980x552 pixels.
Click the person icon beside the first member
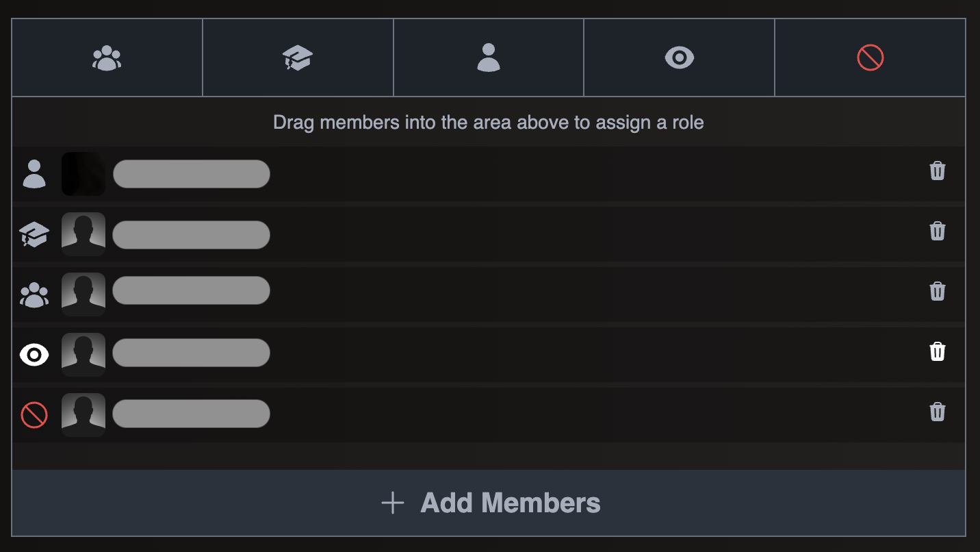34,173
